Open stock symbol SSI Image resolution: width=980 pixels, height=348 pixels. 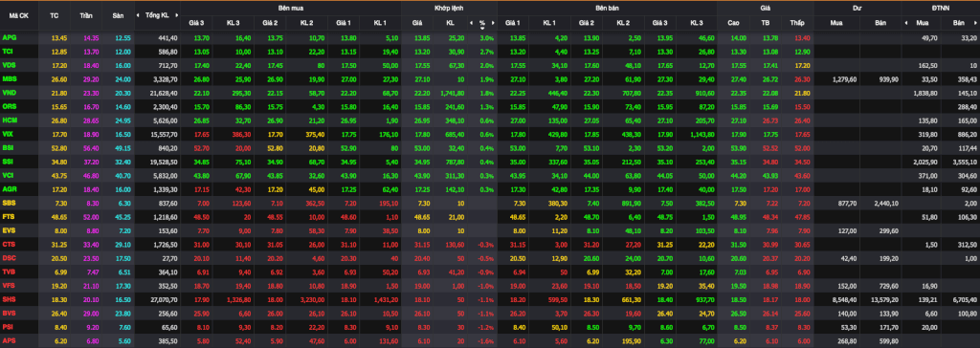click(x=9, y=162)
